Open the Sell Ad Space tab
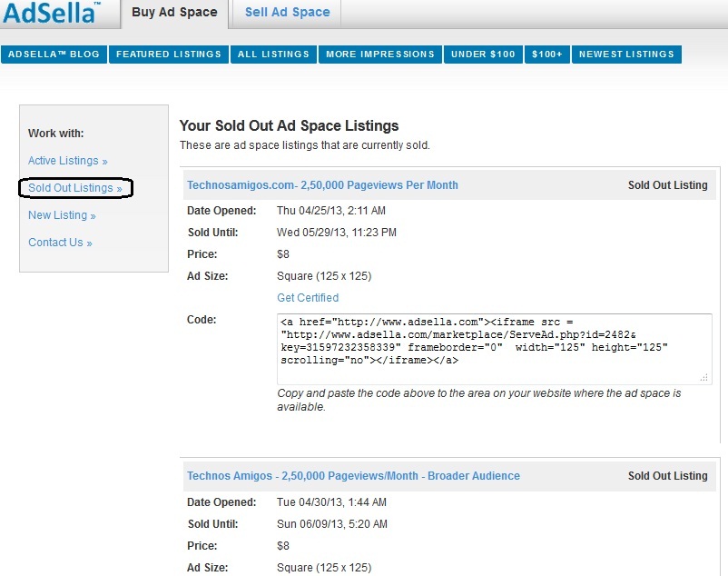The height and width of the screenshot is (576, 728). (287, 13)
